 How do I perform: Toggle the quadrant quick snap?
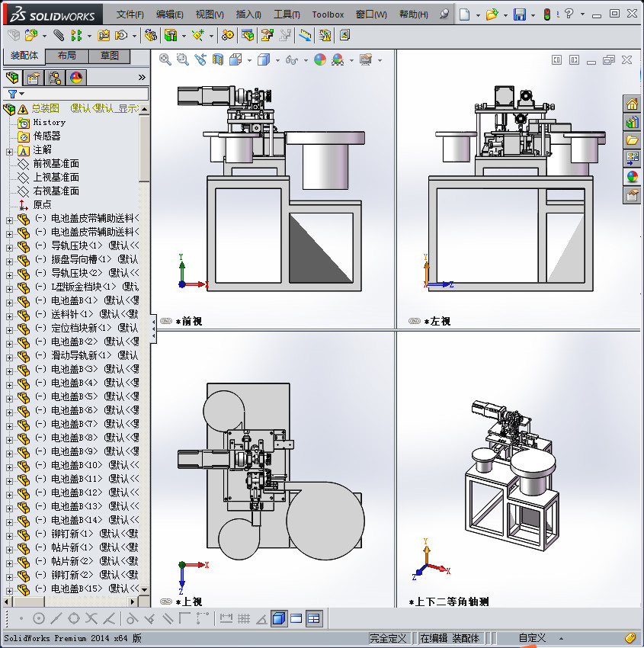coord(74,618)
